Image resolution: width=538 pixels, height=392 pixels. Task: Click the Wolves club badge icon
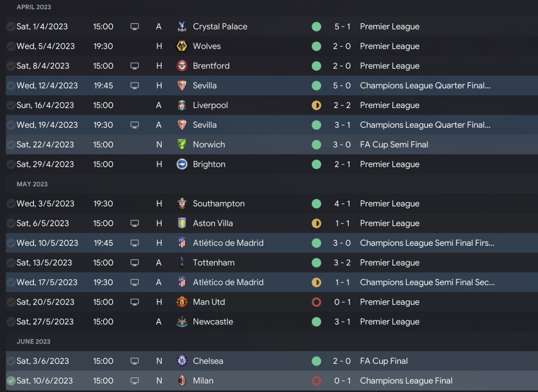[x=182, y=46]
